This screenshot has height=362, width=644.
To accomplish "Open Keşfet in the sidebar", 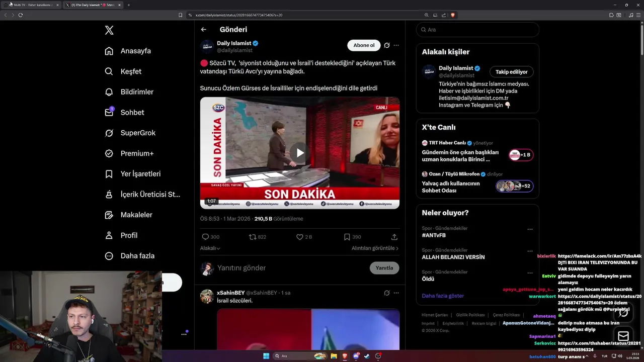I will coord(123,71).
